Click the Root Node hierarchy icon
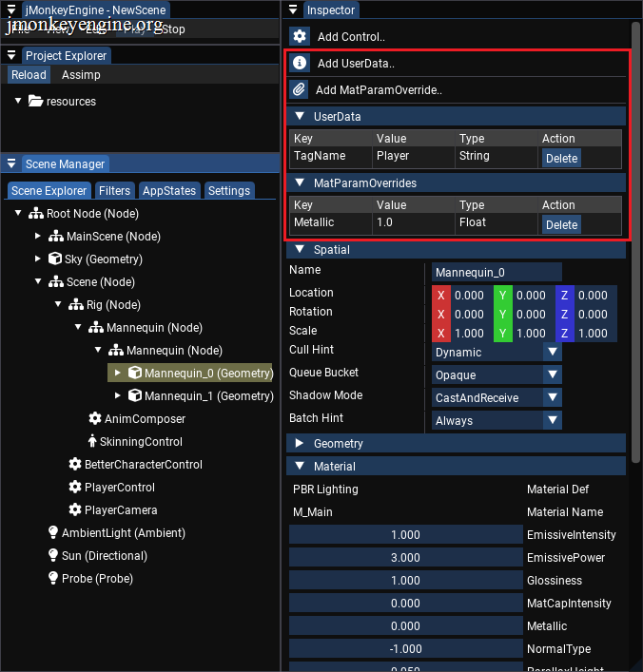 pyautogui.click(x=36, y=214)
